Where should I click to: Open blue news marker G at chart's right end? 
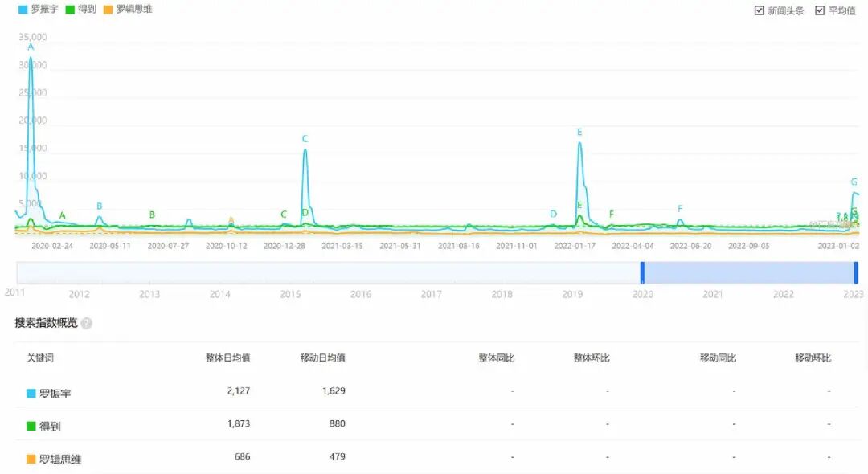tap(854, 182)
